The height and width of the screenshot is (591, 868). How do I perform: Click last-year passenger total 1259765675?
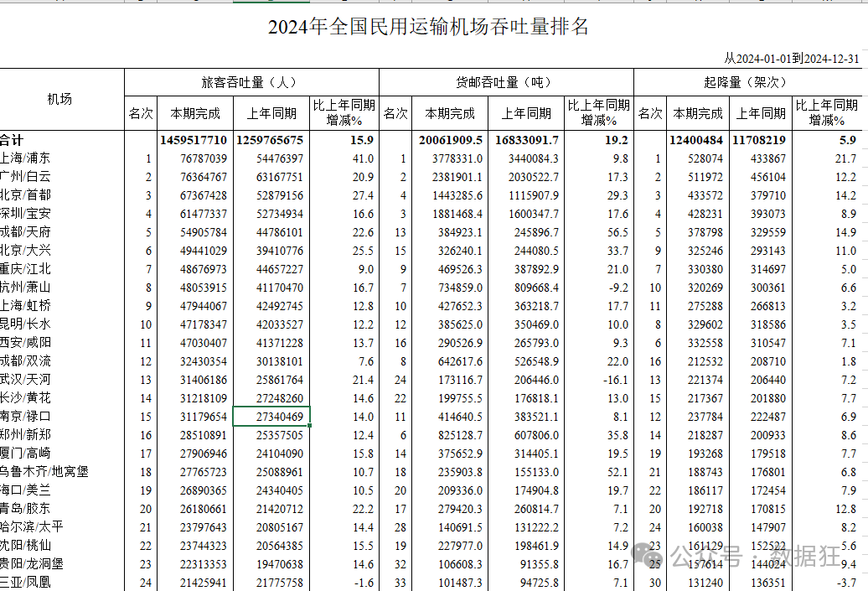[270, 140]
